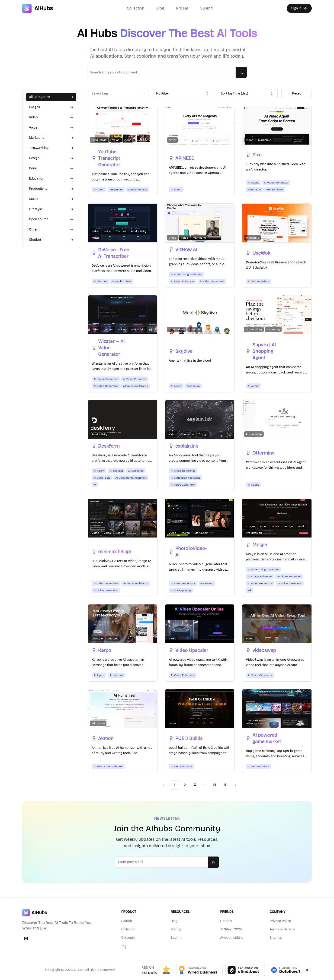The height and width of the screenshot is (980, 334).
Task: Click the award icon beside Karpo title
Action: coord(94,650)
